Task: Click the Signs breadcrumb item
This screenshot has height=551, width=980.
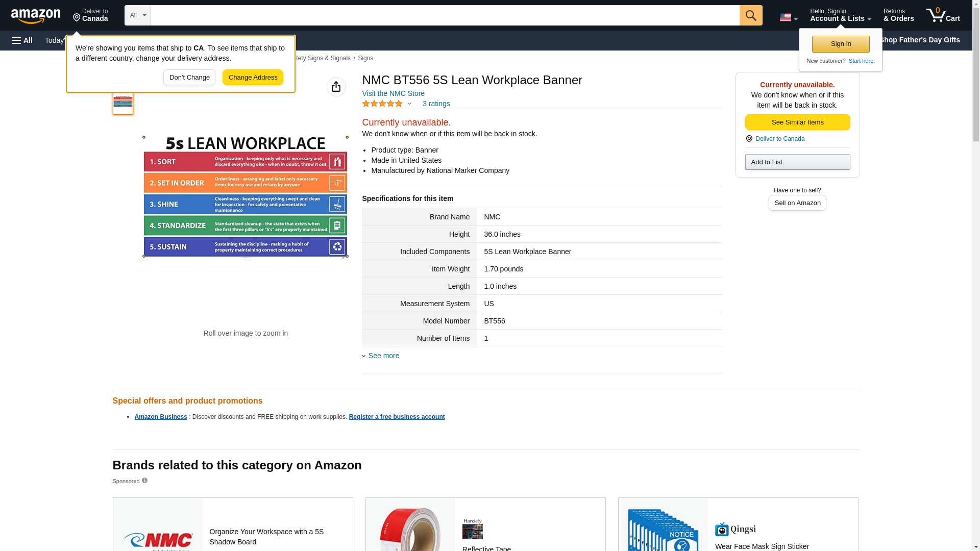Action: click(365, 58)
